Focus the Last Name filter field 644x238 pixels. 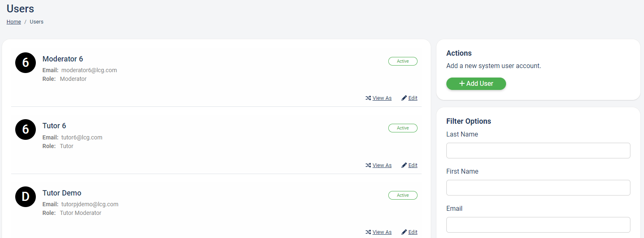tap(538, 151)
